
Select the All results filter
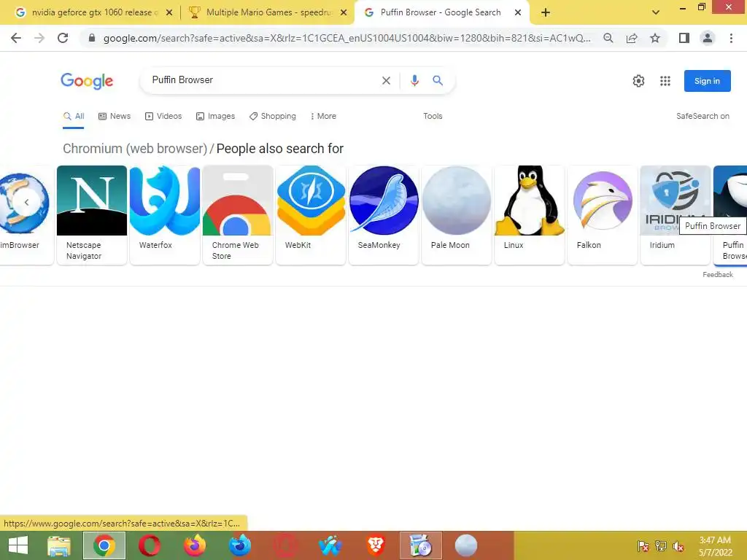74,116
